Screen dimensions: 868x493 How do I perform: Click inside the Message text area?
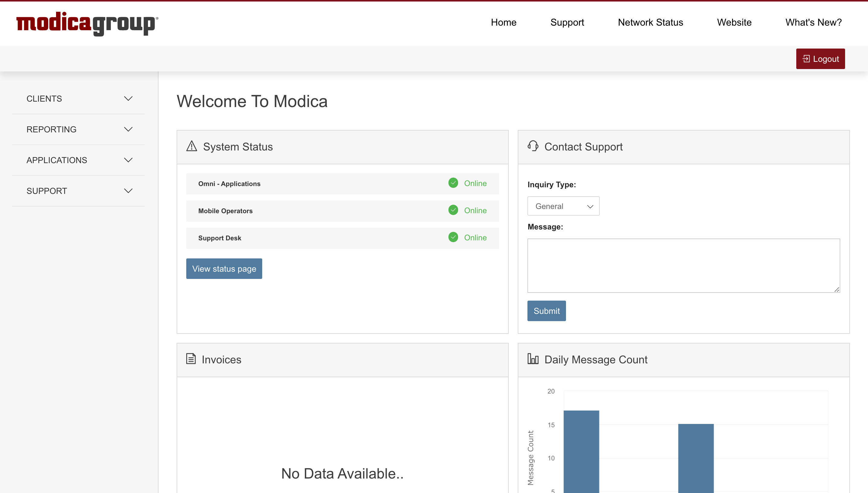point(684,265)
